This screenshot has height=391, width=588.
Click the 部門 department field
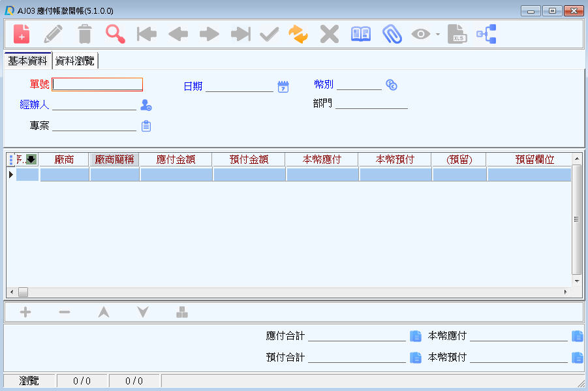point(371,103)
